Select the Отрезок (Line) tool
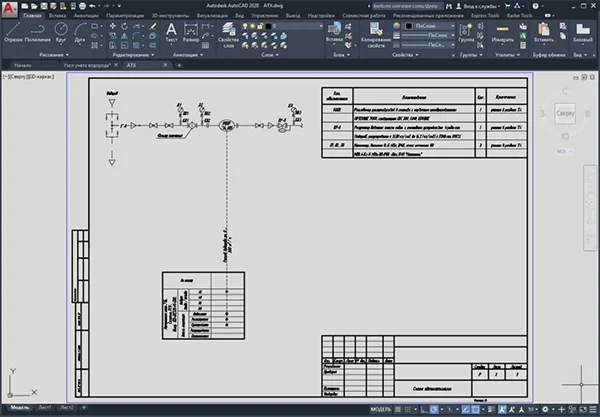 coord(13,31)
